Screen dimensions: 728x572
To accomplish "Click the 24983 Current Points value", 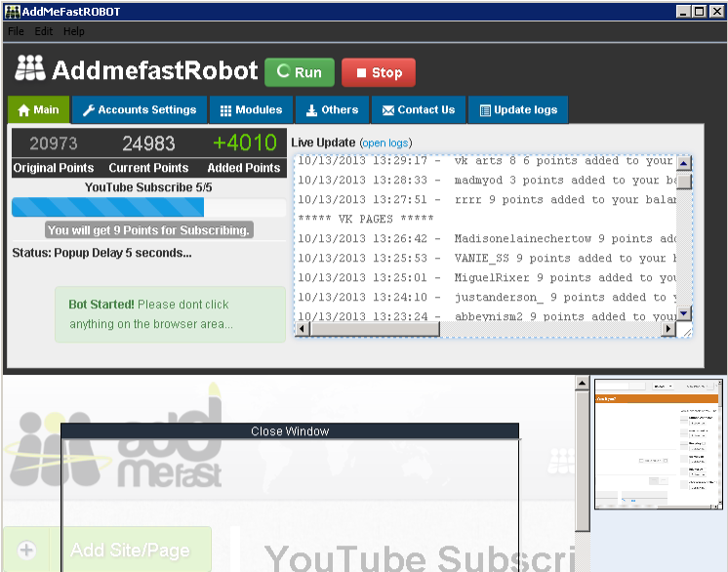I will [x=148, y=143].
